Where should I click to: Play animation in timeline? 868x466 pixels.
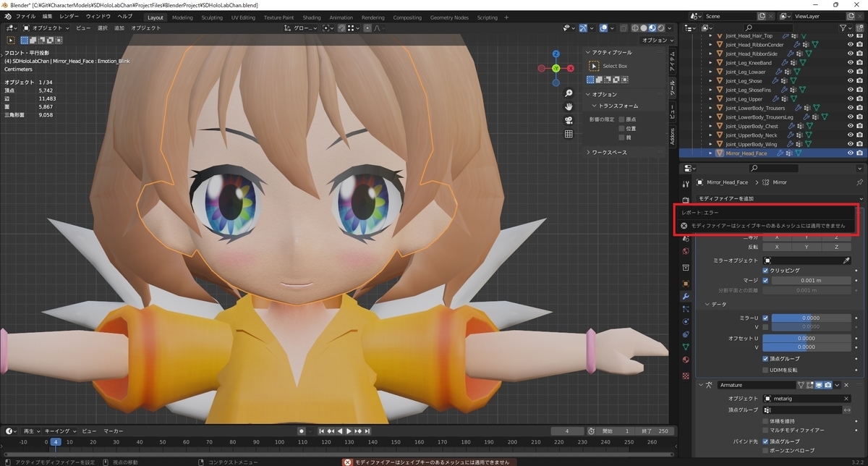click(349, 431)
